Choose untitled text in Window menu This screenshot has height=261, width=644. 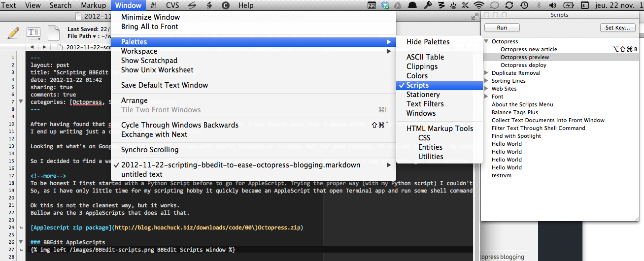(x=254, y=174)
